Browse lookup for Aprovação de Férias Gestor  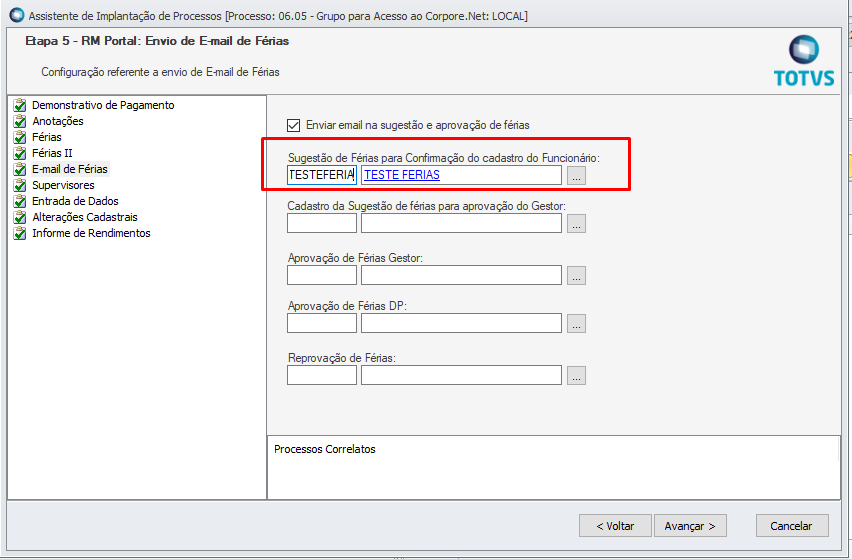(577, 275)
